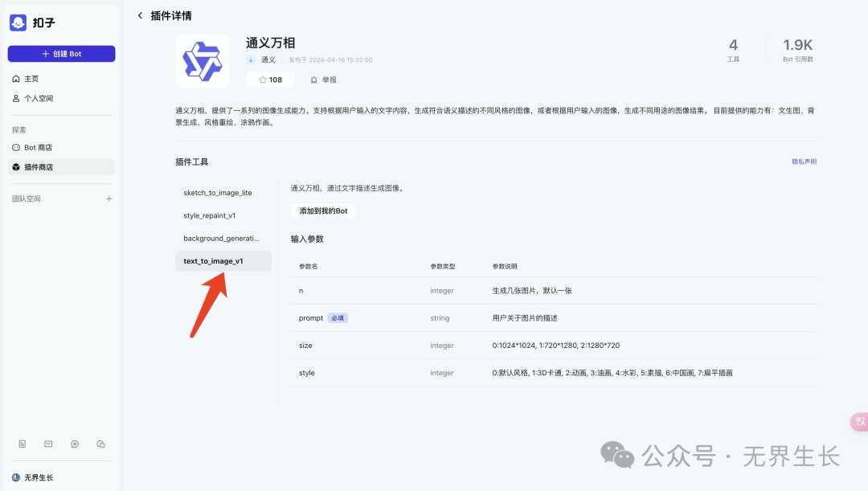The image size is (868, 491).
Task: Open the documentation icon in sidebar bottom
Action: click(x=23, y=444)
